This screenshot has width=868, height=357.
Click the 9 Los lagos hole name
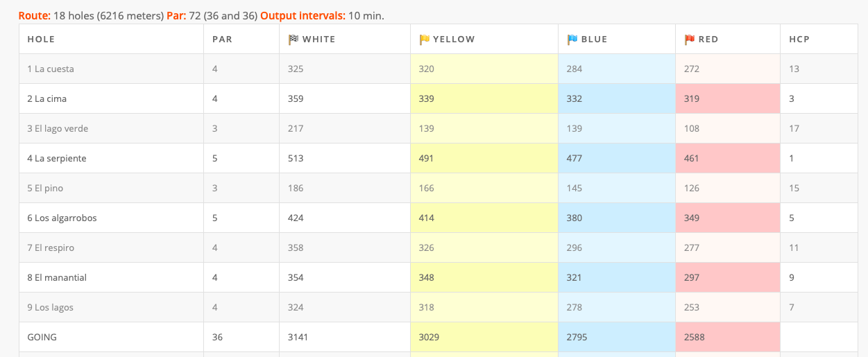(50, 307)
